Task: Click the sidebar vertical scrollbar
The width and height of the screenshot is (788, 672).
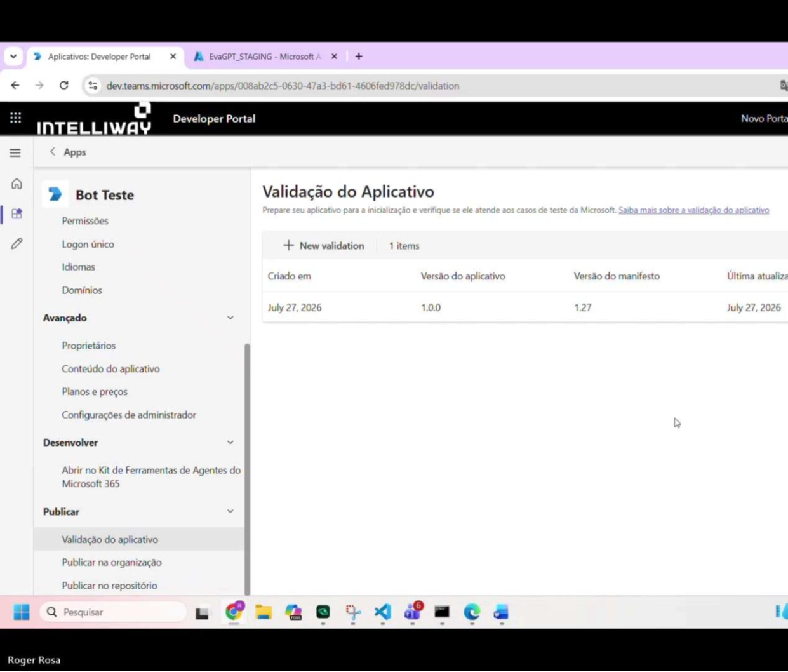Action: click(x=247, y=468)
